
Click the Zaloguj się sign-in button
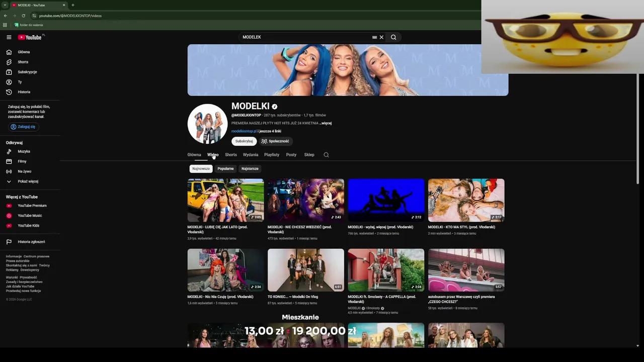23,127
